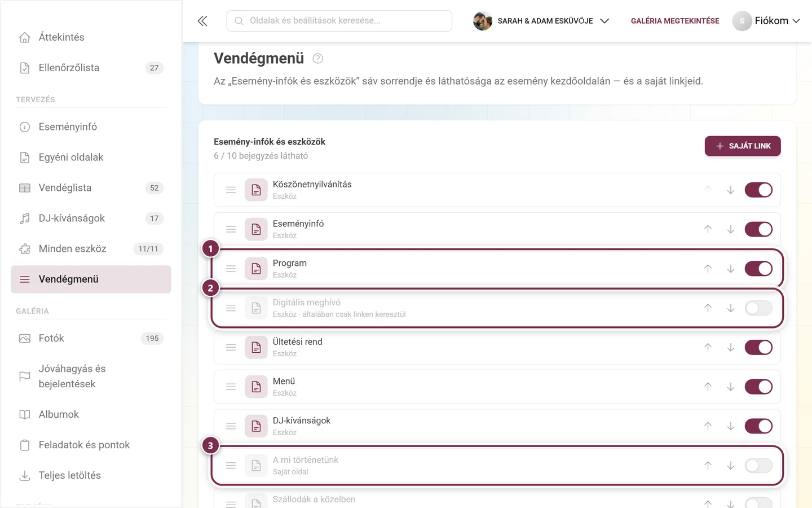Open Teljes letöltés from the sidebar
The width and height of the screenshot is (812, 508).
click(x=91, y=475)
